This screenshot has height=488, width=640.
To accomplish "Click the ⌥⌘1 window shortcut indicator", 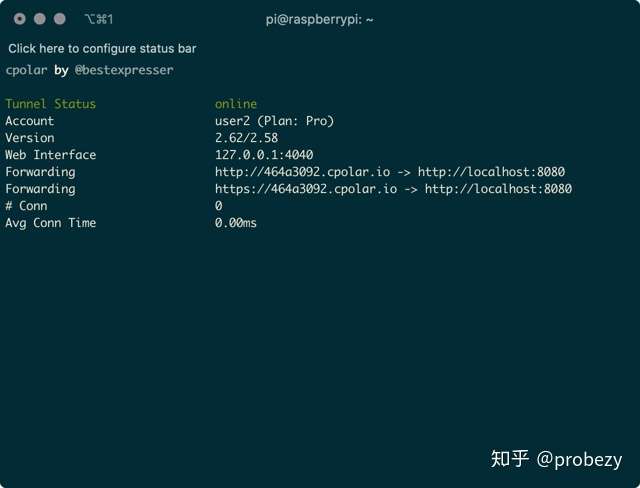I will point(99,19).
